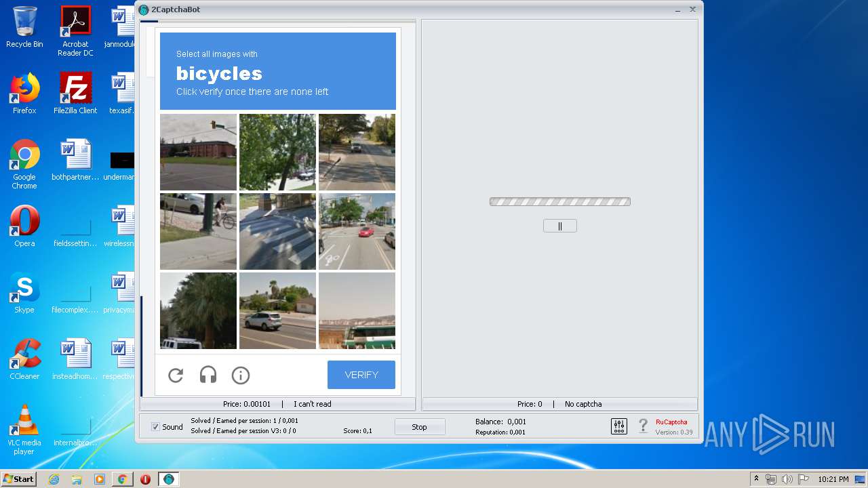Screen dimensions: 868x488
Task: Open 2CaptchaBot settings sliders icon
Action: (619, 426)
